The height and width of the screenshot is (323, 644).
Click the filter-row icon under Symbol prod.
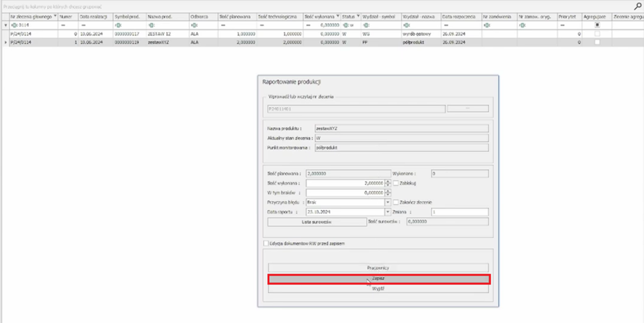click(x=117, y=25)
